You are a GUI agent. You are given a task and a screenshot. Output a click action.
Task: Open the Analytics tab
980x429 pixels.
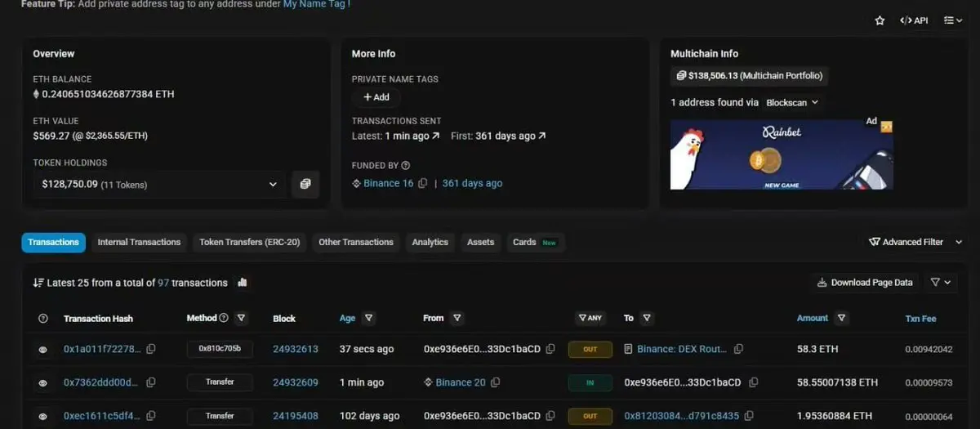tap(430, 242)
